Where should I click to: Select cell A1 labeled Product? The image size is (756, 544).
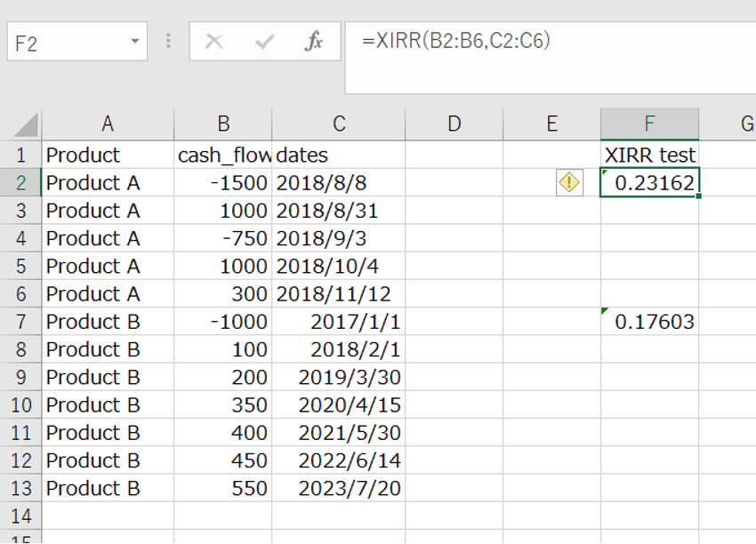[x=107, y=155]
